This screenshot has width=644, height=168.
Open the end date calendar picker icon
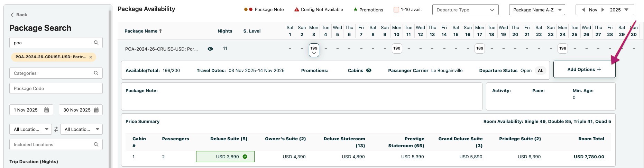point(96,110)
